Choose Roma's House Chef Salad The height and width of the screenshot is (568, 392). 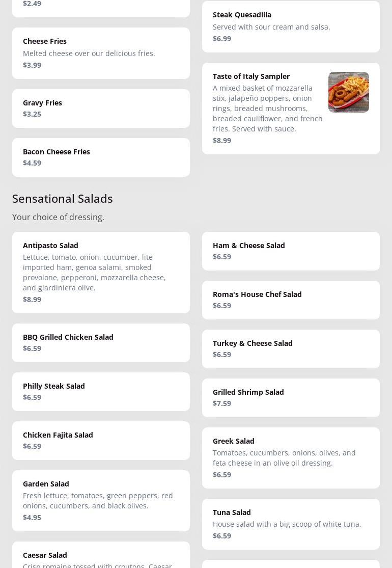pyautogui.click(x=290, y=300)
